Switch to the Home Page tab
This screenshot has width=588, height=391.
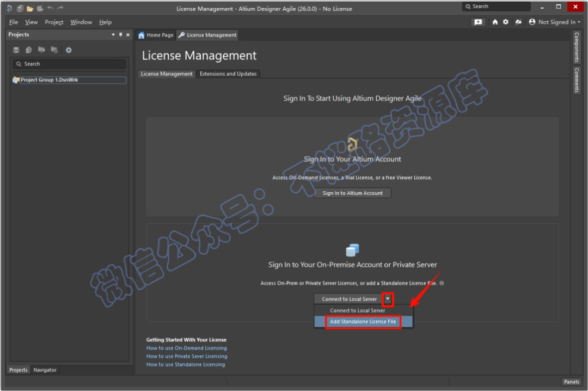pos(156,35)
